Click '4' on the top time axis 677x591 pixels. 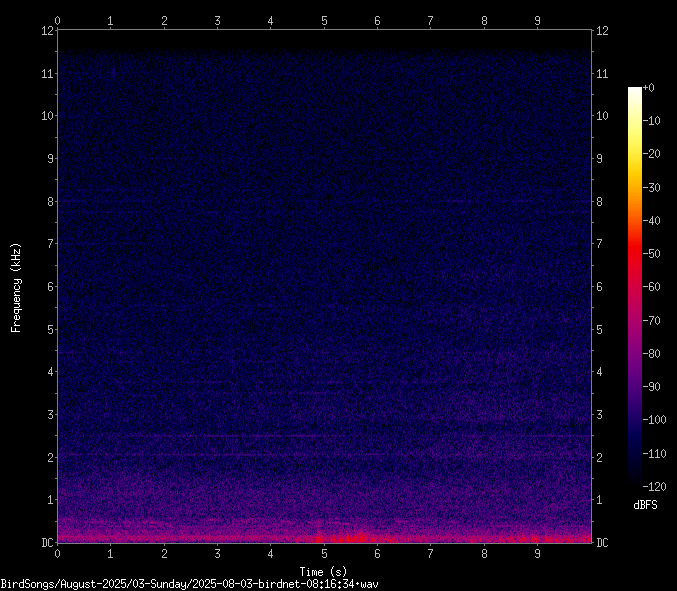point(271,21)
